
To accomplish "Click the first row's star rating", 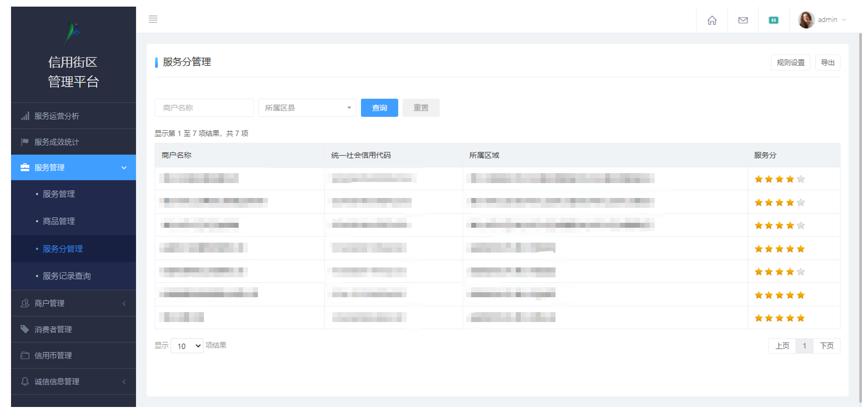I will [779, 179].
